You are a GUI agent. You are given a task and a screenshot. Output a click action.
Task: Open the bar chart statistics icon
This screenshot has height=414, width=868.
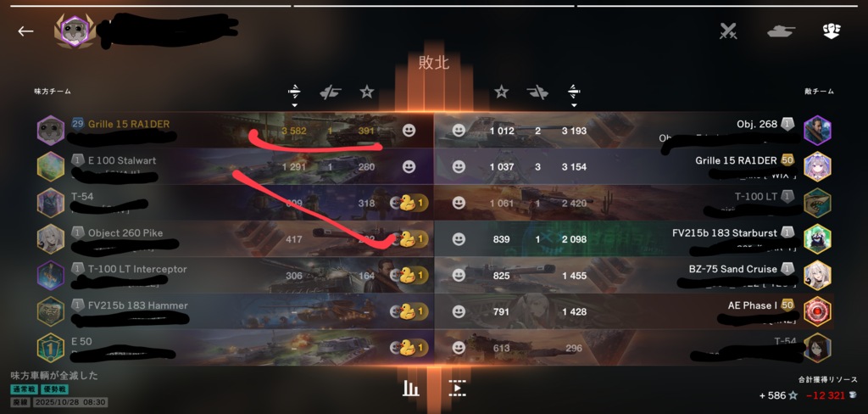coord(411,388)
